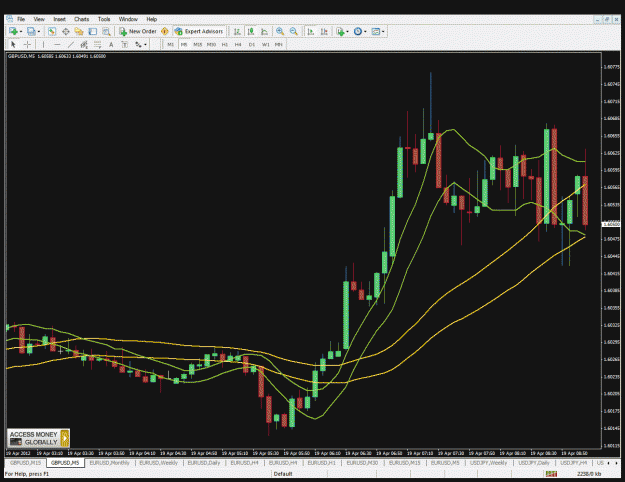Switch to the EURUSD,Weekly chart tab
Viewport: 625px width, 482px height.
click(159, 463)
